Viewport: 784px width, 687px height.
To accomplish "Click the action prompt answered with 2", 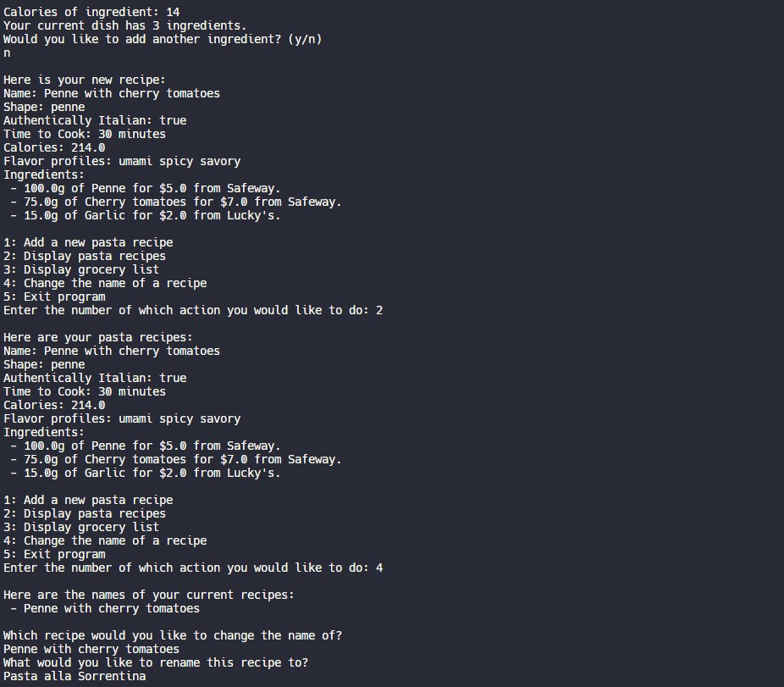I will pyautogui.click(x=193, y=310).
